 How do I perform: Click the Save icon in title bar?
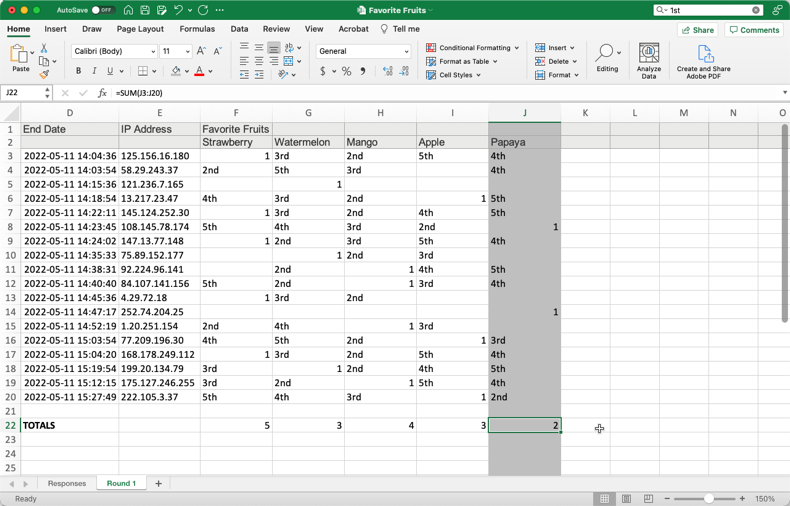pyautogui.click(x=145, y=10)
